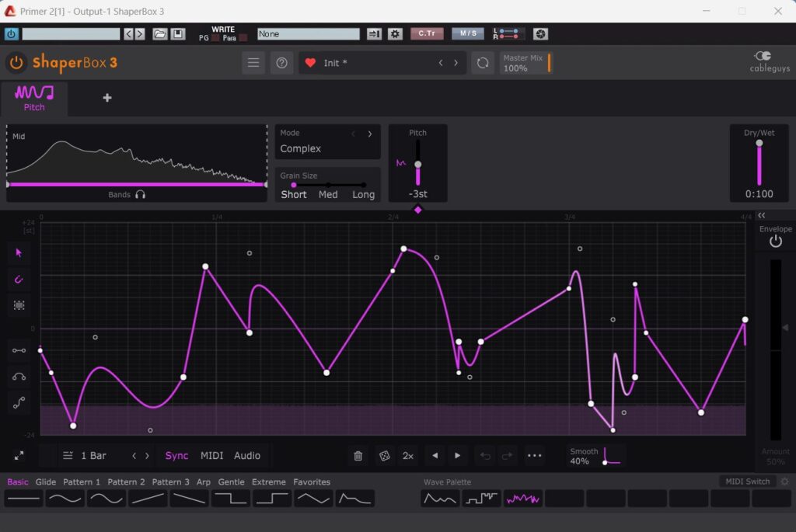Toggle the ShaperBox power button
The width and height of the screenshot is (796, 532).
pos(16,63)
